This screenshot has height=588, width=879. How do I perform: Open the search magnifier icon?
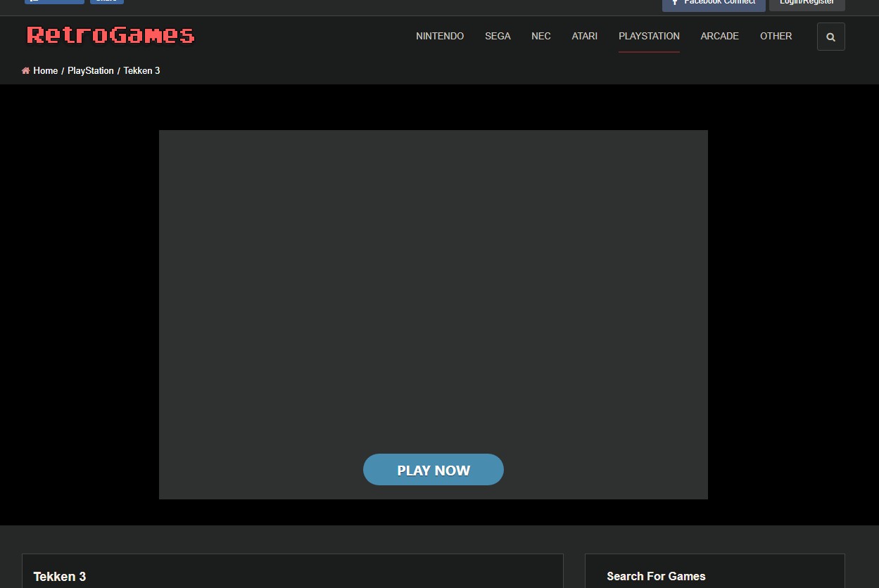point(830,37)
